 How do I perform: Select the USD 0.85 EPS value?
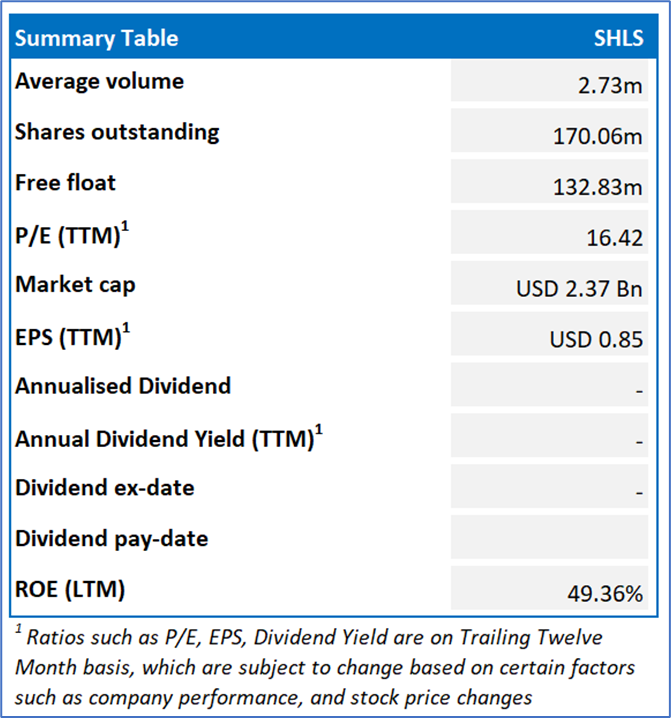pos(596,340)
